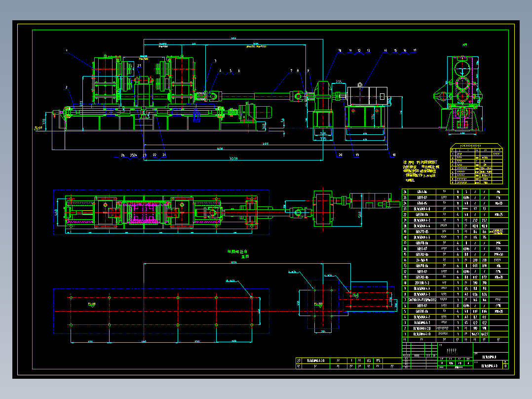Select the 235 dimension above the gearbox
Screen dimensions: 532x399
[x=339, y=82]
